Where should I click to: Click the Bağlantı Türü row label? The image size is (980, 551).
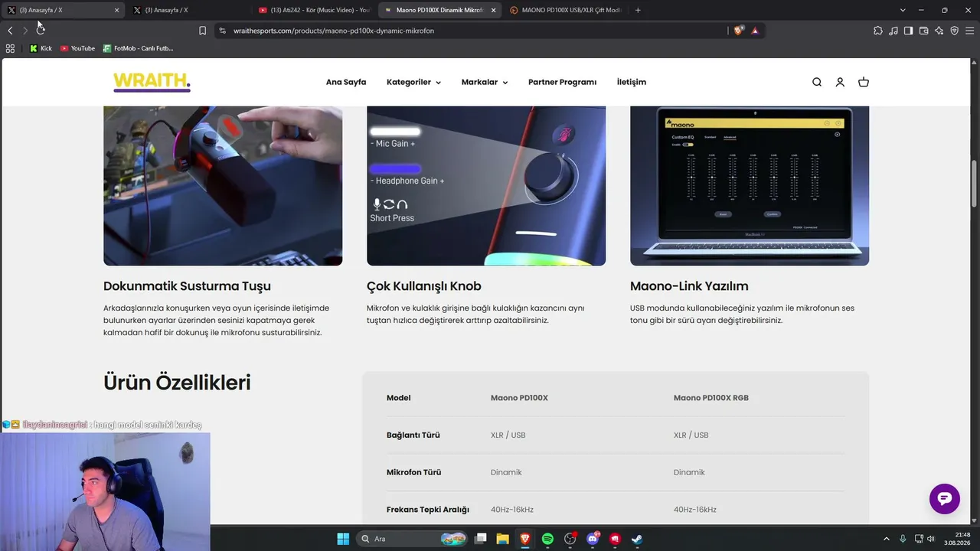point(413,435)
